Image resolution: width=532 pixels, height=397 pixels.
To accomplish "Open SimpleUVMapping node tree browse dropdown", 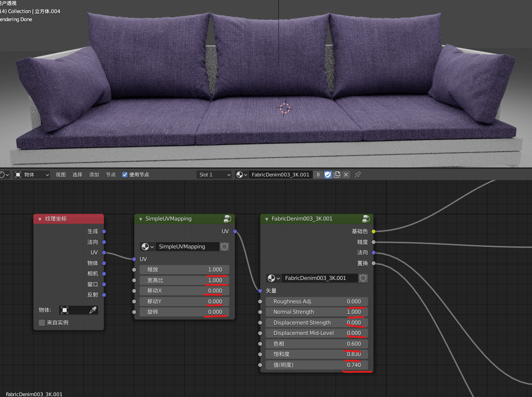I will (x=148, y=247).
